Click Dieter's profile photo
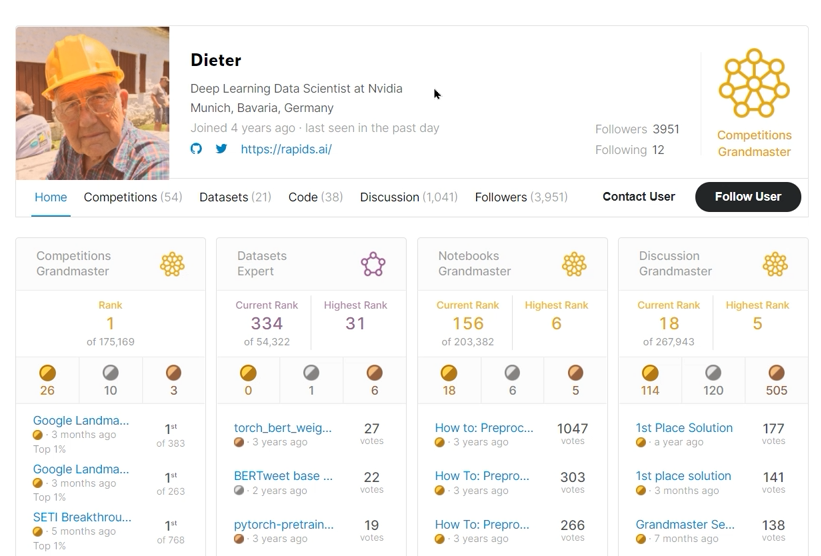821x556 pixels. click(93, 103)
